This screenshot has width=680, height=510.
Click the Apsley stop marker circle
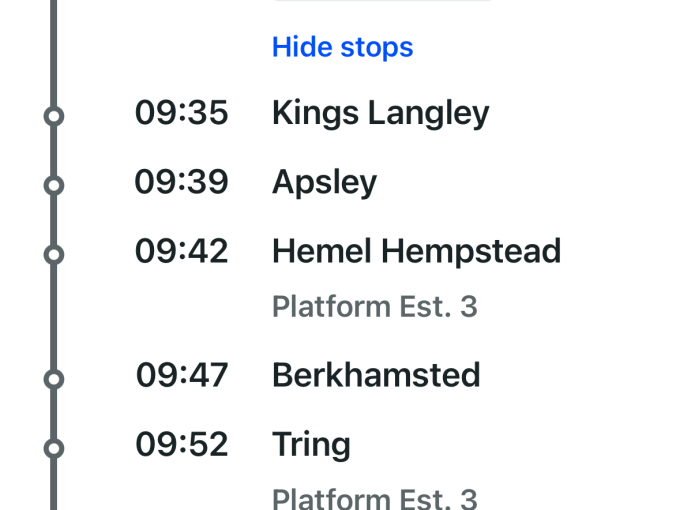[x=54, y=185]
